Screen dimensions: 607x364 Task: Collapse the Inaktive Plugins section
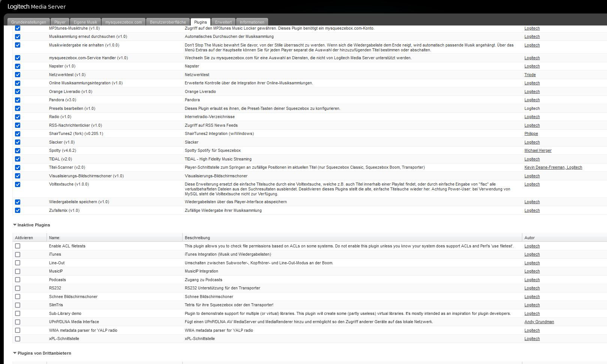pyautogui.click(x=31, y=225)
